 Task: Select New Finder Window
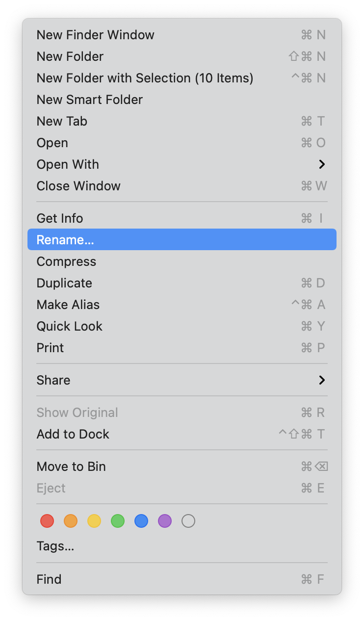[x=95, y=35]
